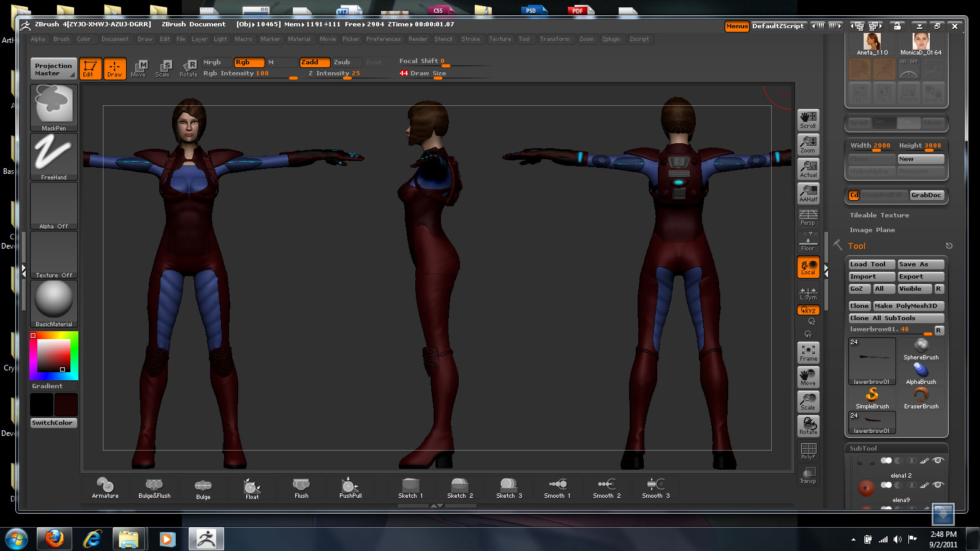Open the Alpha Off selector

pos(54,205)
